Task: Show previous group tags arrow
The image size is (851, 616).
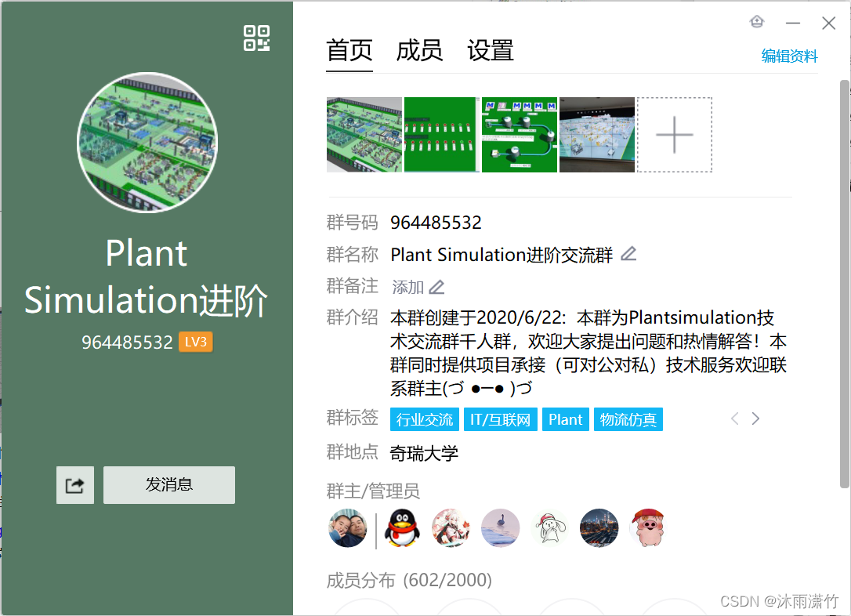Action: coord(735,419)
